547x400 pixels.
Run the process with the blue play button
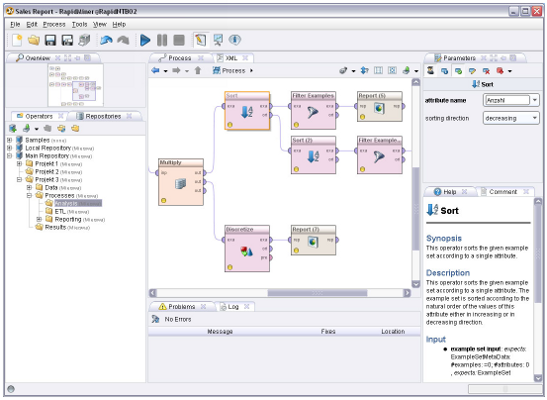pyautogui.click(x=145, y=40)
